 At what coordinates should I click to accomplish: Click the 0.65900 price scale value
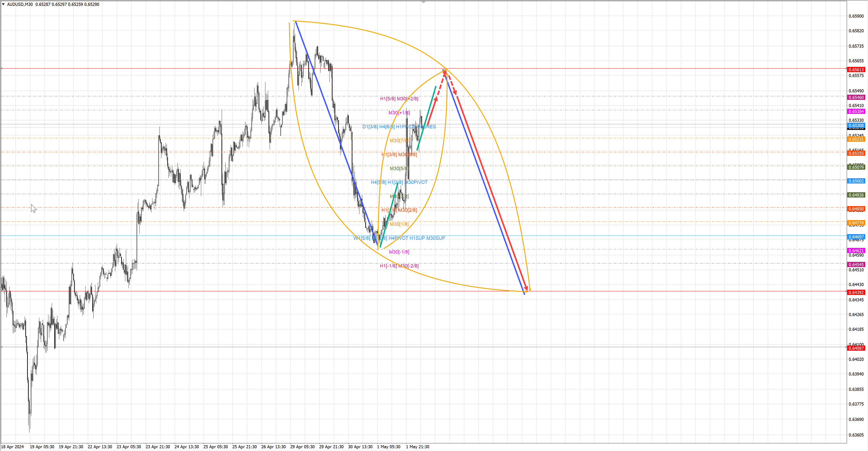(856, 16)
